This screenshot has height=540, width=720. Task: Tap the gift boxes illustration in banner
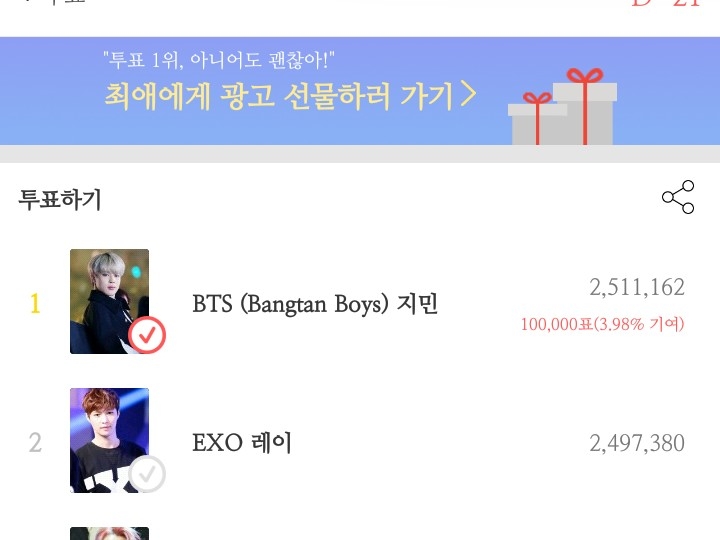(x=562, y=107)
